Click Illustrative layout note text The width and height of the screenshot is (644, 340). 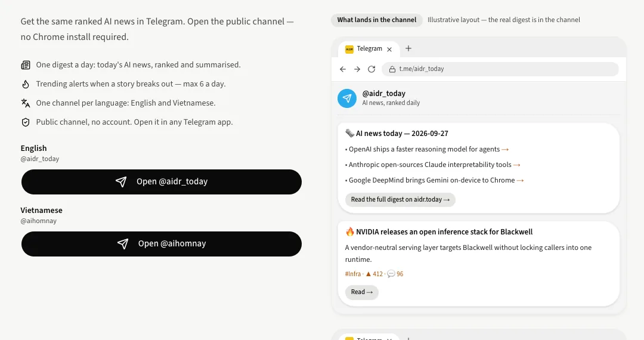click(504, 20)
